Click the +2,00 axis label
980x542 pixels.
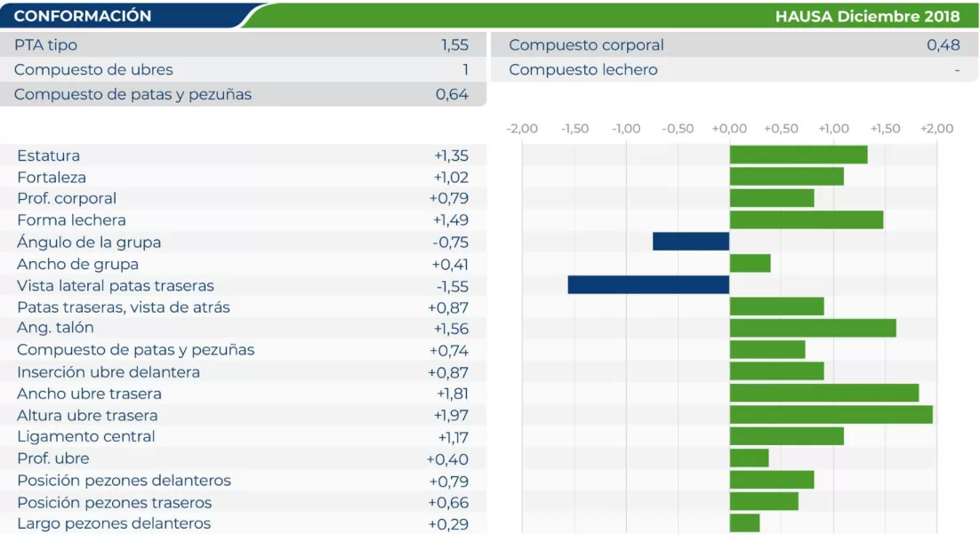[936, 129]
